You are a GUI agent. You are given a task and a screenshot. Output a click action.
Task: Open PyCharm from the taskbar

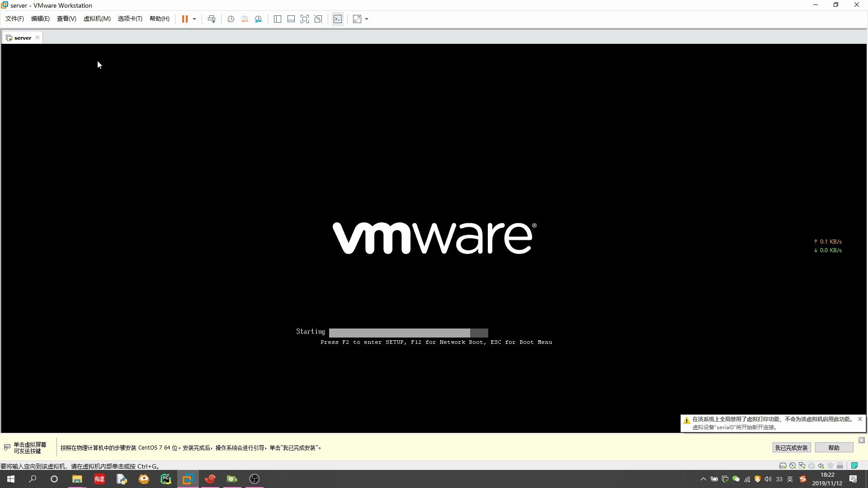pyautogui.click(x=166, y=479)
